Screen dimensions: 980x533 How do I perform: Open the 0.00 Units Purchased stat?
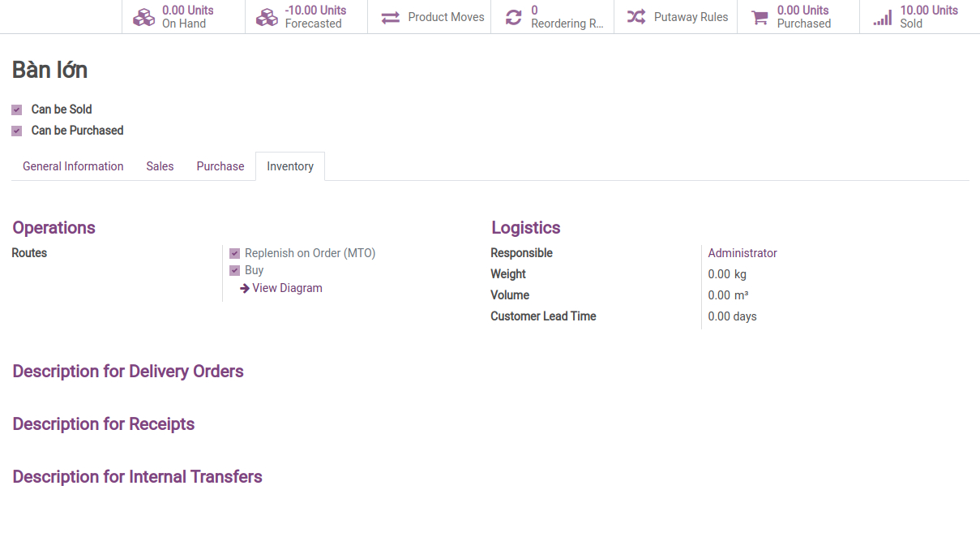point(798,17)
